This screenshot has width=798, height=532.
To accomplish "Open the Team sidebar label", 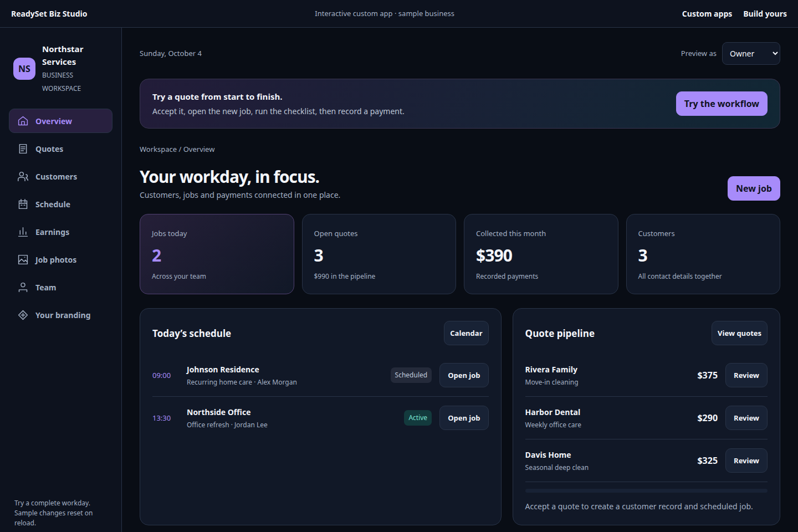I will pyautogui.click(x=45, y=288).
